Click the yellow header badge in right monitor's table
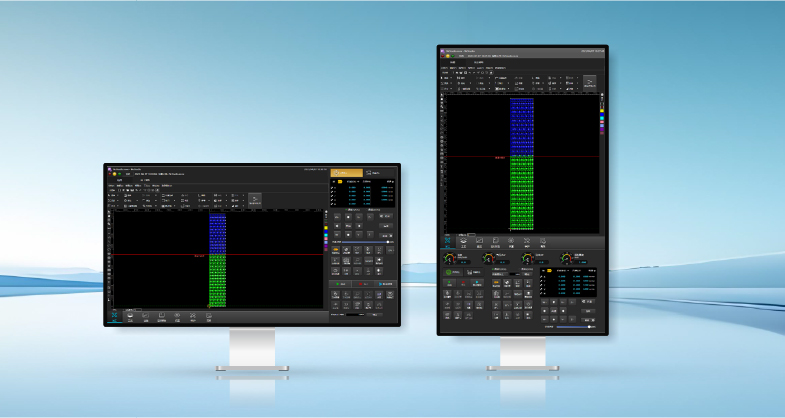Image resolution: width=785 pixels, height=418 pixels. 549,269
